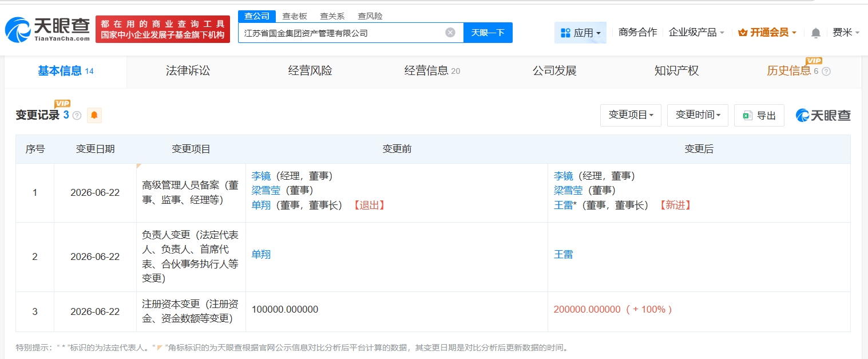The width and height of the screenshot is (868, 359).
Task: Open 梁雪莹 link in 变更后 column
Action: (x=568, y=191)
